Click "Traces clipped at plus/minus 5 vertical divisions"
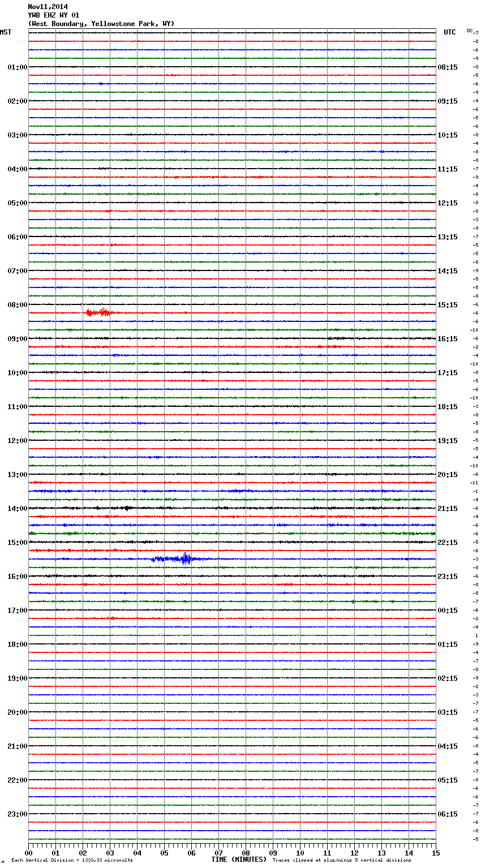This screenshot has width=481, height=868. click(342, 860)
